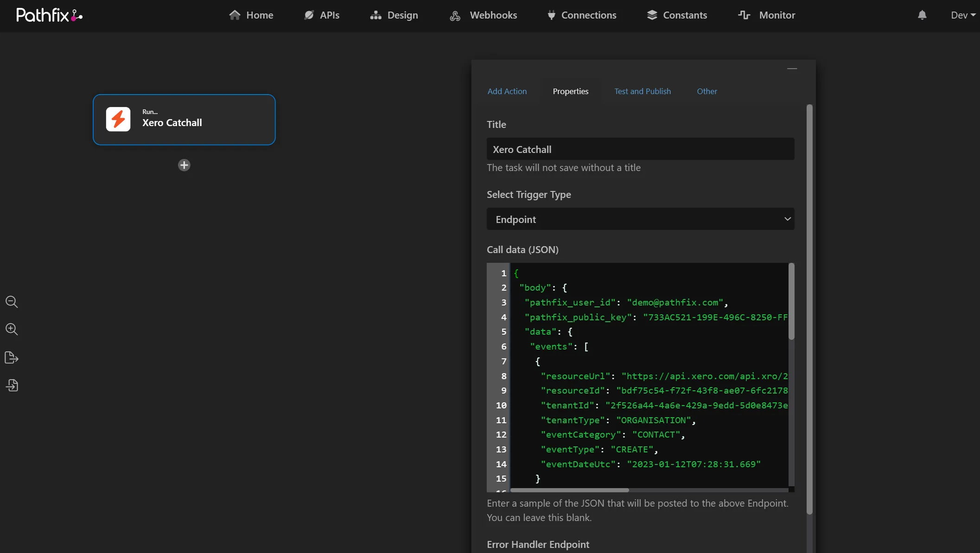This screenshot has width=980, height=553.
Task: Zoom in the workflow canvas
Action: click(12, 330)
